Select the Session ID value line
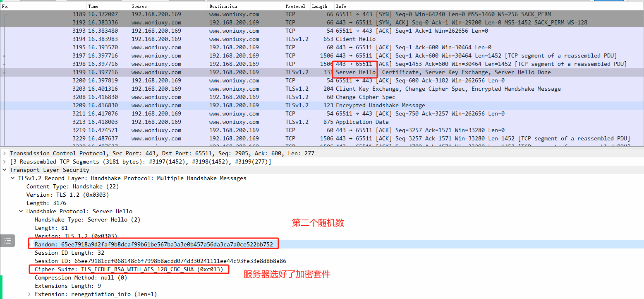The height and width of the screenshot is (299, 644). [x=160, y=261]
